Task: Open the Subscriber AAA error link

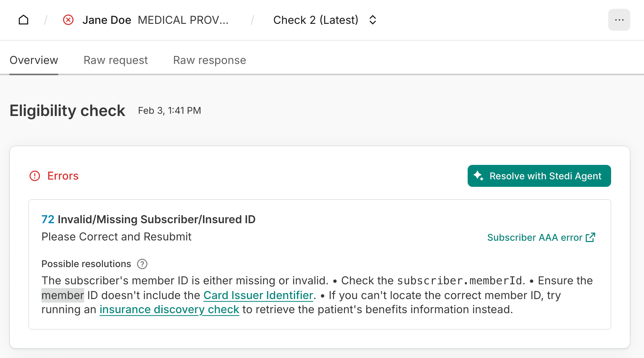Action: tap(535, 238)
